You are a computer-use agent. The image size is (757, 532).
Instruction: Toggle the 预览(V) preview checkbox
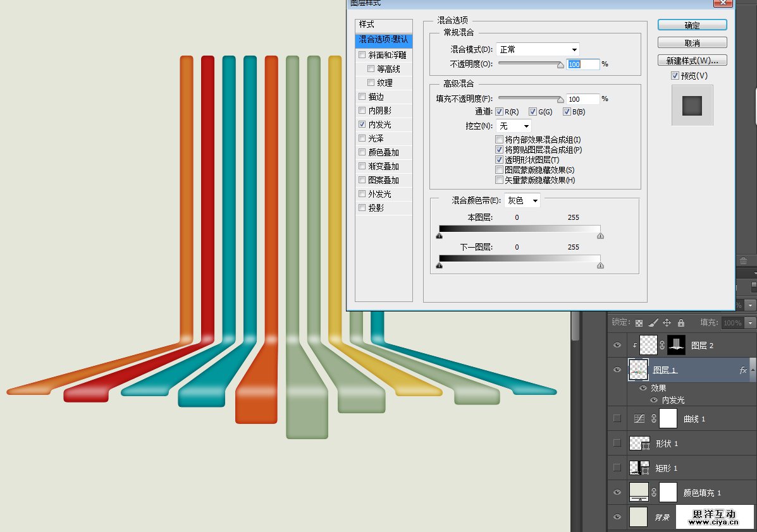(675, 76)
